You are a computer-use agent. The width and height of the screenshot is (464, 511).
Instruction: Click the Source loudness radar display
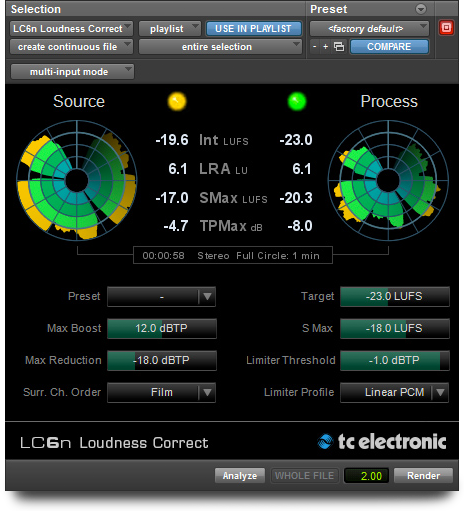pyautogui.click(x=77, y=180)
